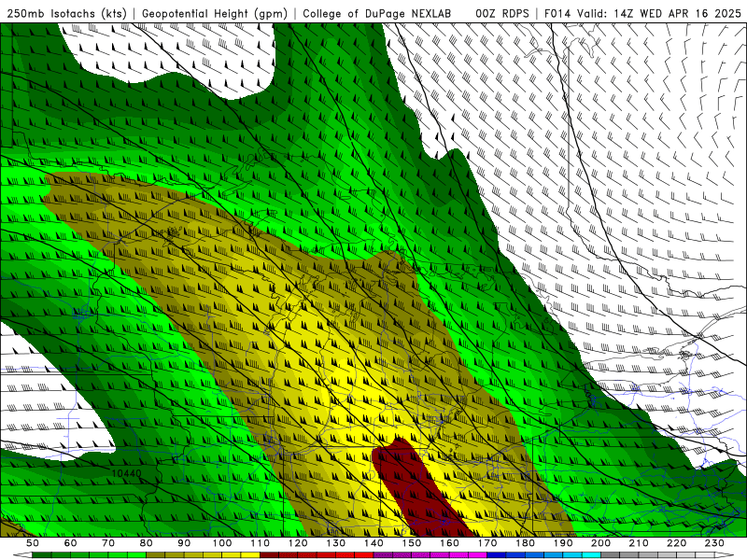Image resolution: width=747 pixels, height=560 pixels.
Task: Click the 50 knot legend label
Action: (33, 543)
